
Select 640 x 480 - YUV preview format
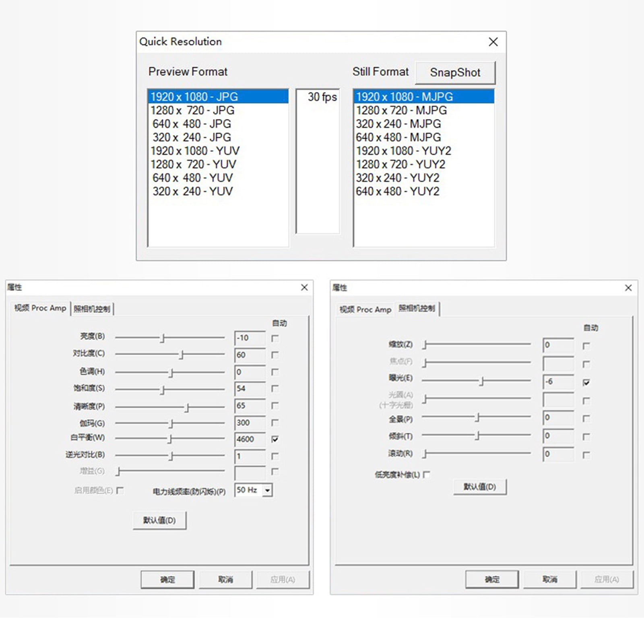(x=218, y=178)
